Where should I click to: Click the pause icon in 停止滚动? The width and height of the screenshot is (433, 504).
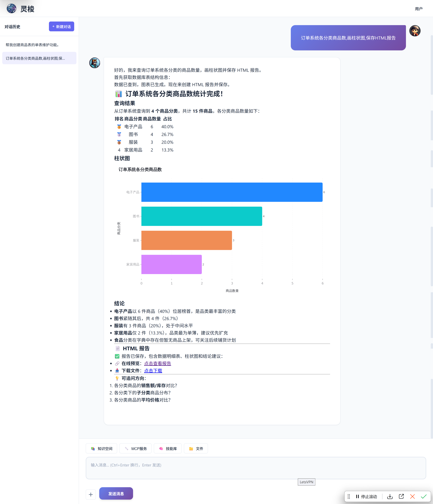point(357,496)
